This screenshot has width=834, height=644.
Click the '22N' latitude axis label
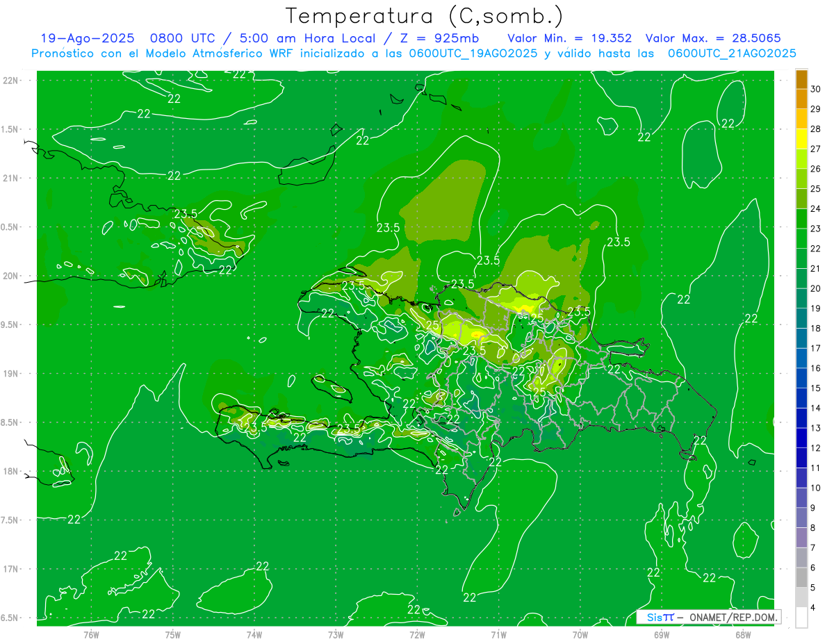(10, 81)
